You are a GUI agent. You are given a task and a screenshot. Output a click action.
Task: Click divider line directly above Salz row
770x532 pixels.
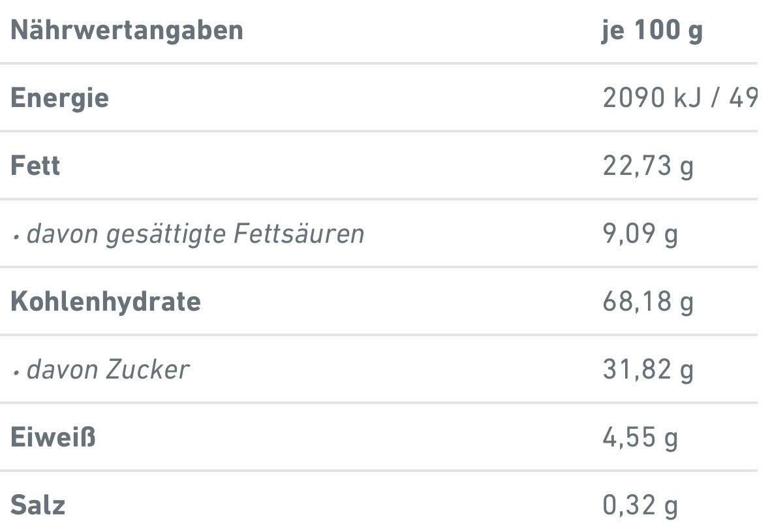pyautogui.click(x=378, y=470)
